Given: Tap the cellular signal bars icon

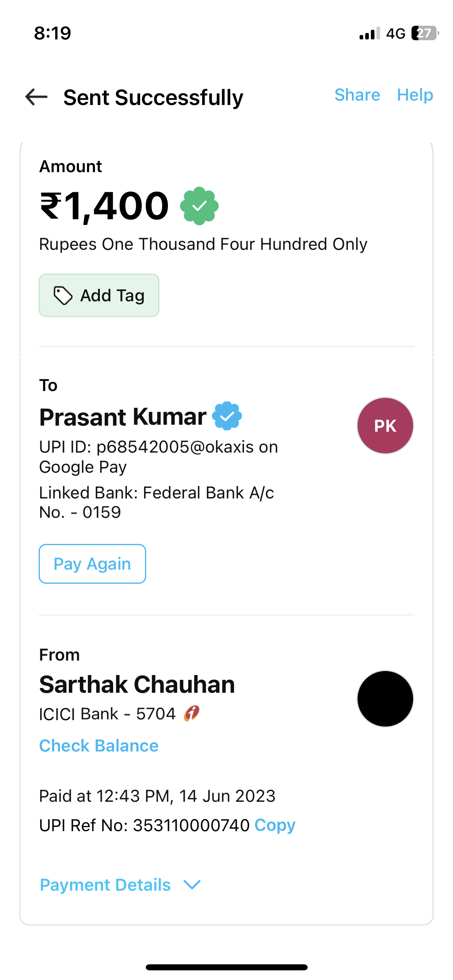Looking at the screenshot, I should 369,33.
